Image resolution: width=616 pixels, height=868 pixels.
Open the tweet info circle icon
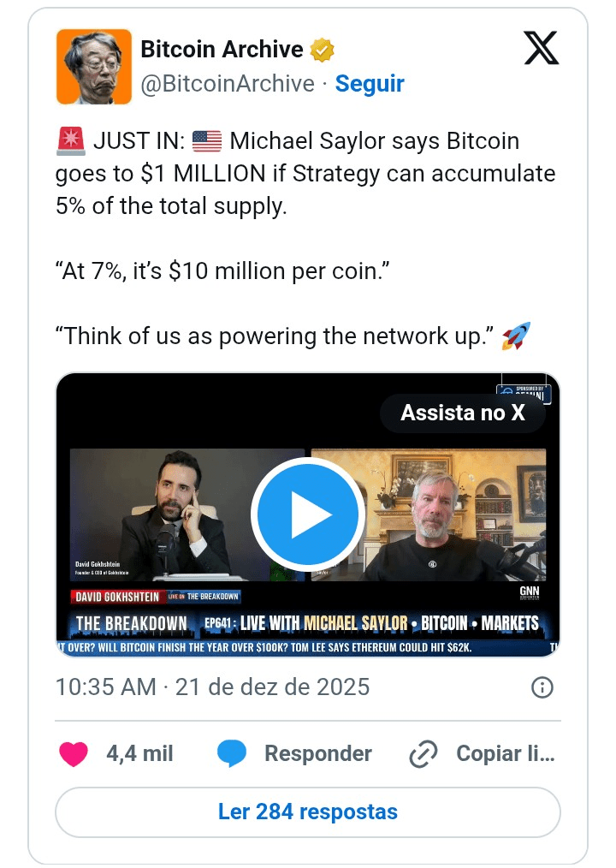coord(542,687)
